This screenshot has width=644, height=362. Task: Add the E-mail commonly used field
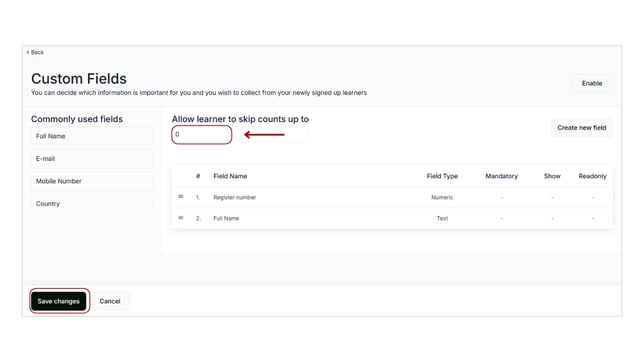[x=92, y=159]
